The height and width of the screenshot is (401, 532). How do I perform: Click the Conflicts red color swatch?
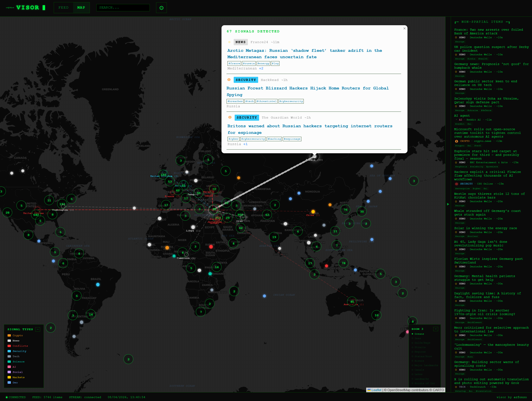click(x=9, y=346)
